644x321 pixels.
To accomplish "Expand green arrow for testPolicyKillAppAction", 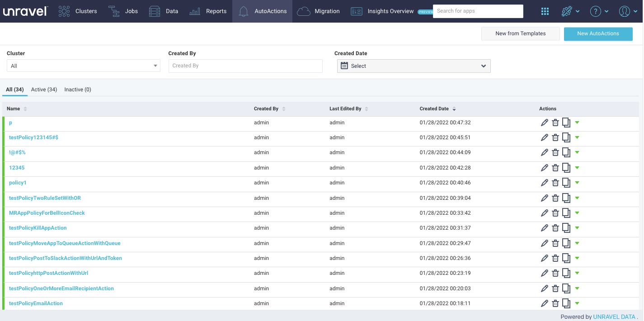I will click(577, 228).
